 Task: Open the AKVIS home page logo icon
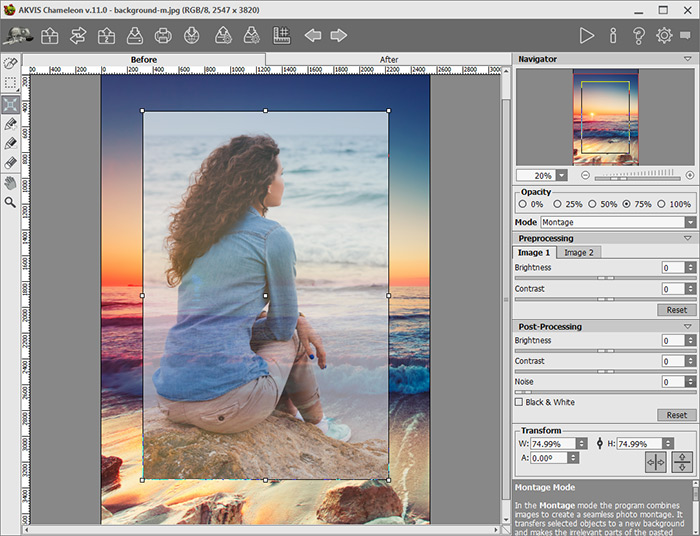point(18,35)
